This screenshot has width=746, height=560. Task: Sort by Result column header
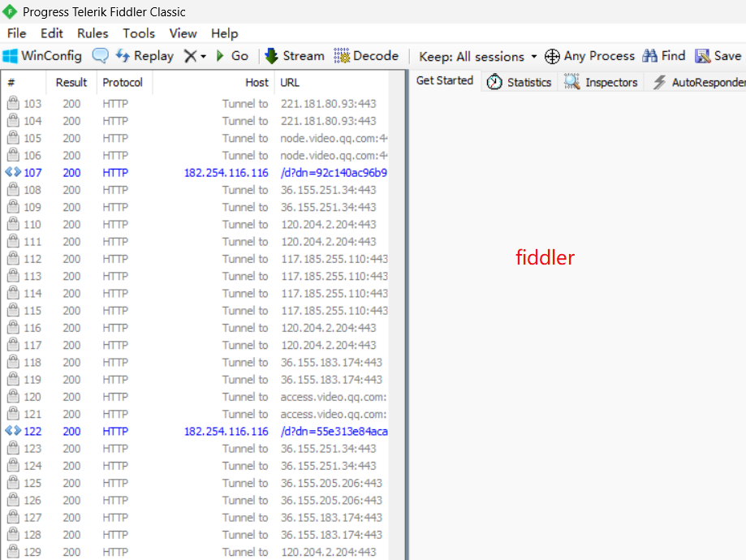(x=71, y=82)
